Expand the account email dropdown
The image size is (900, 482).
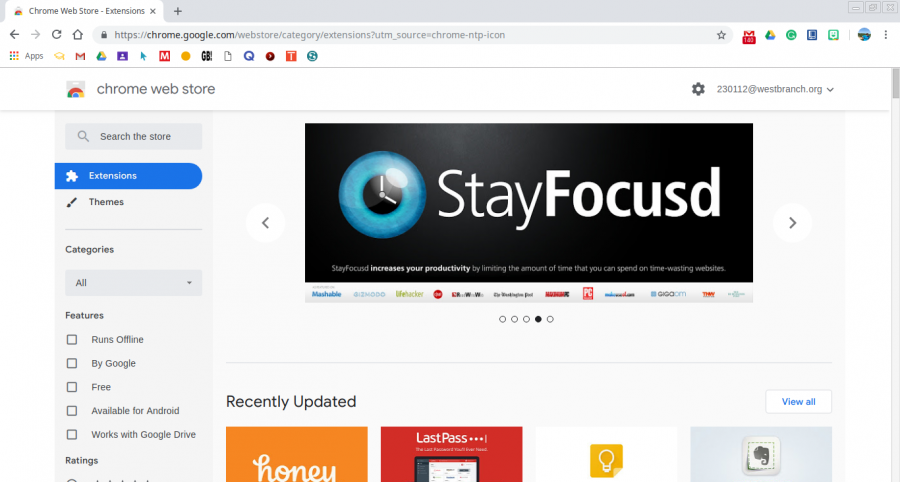click(775, 89)
